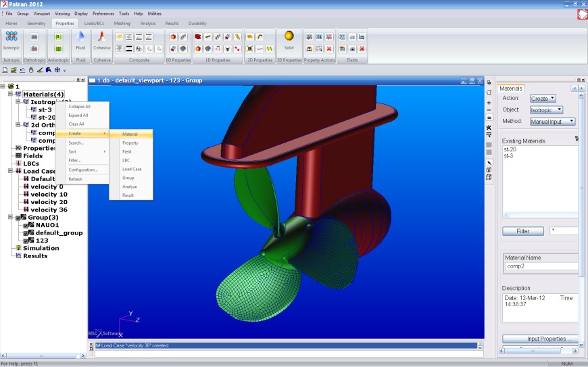Select the velocity 36 load case
Viewport: 588px width, 367px height.
[49, 210]
